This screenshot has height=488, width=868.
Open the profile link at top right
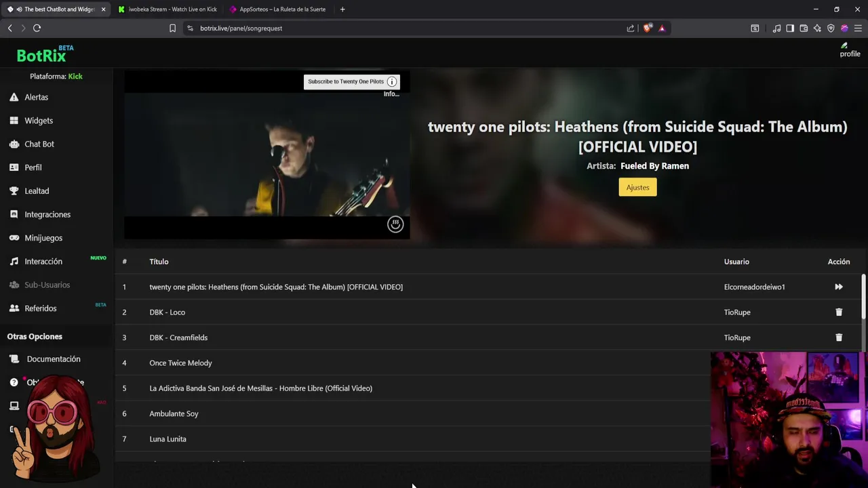point(850,51)
